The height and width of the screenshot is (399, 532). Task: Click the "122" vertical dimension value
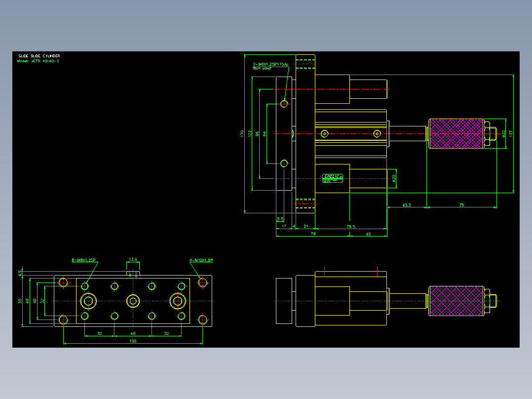tap(250, 133)
